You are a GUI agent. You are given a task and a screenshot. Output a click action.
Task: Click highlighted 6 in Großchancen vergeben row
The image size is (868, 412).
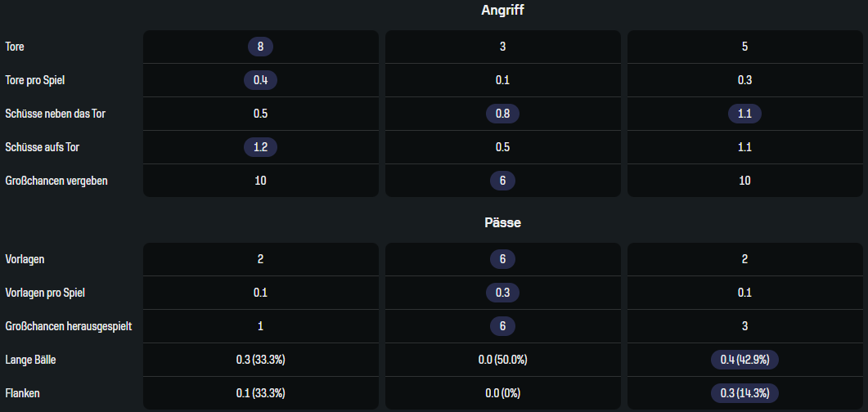coord(502,181)
